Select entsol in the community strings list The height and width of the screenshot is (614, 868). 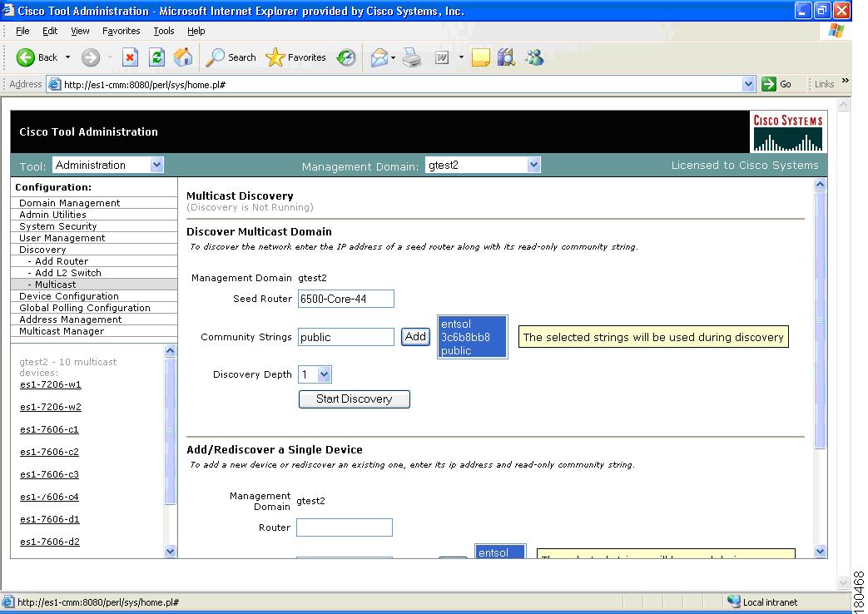point(472,324)
